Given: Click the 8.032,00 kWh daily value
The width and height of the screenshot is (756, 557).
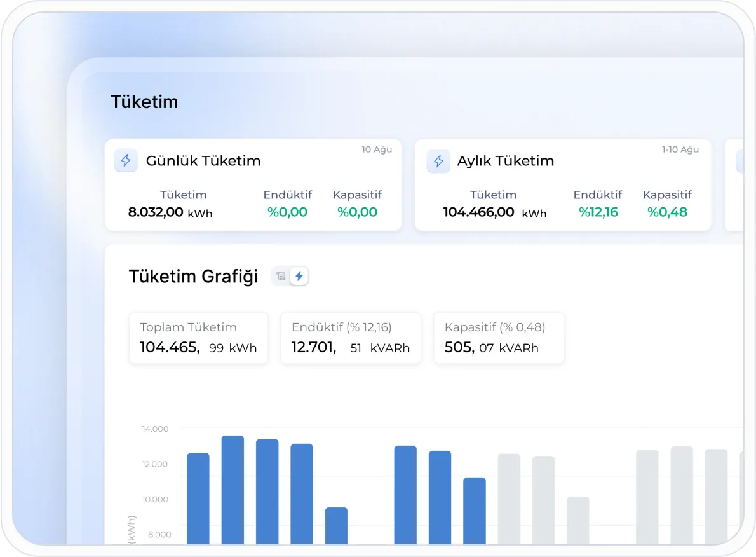Looking at the screenshot, I should (170, 212).
